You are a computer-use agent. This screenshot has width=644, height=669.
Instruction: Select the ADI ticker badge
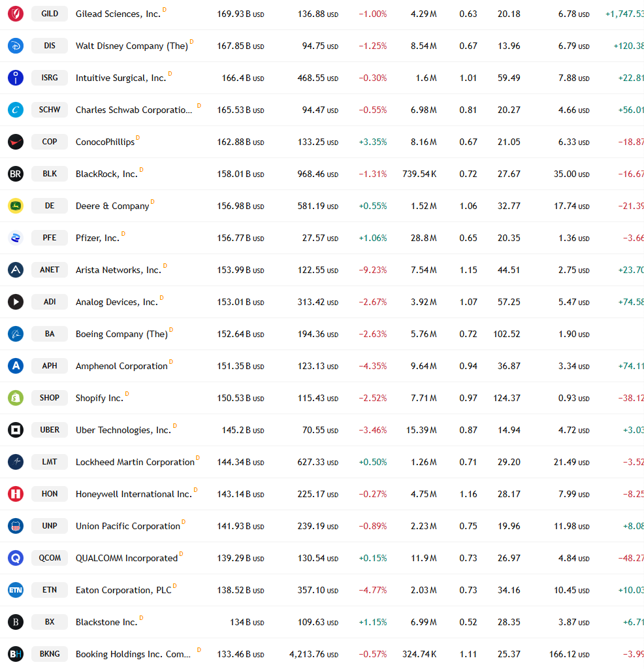50,302
